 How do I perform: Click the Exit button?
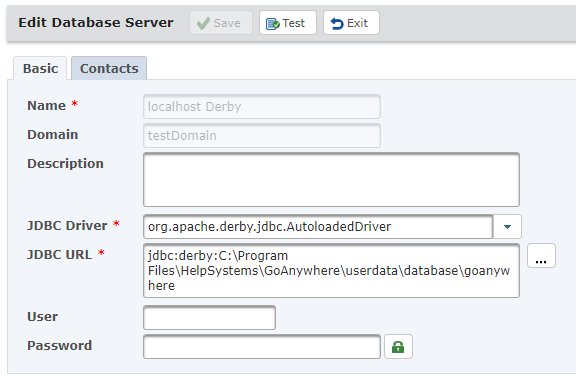tap(351, 23)
